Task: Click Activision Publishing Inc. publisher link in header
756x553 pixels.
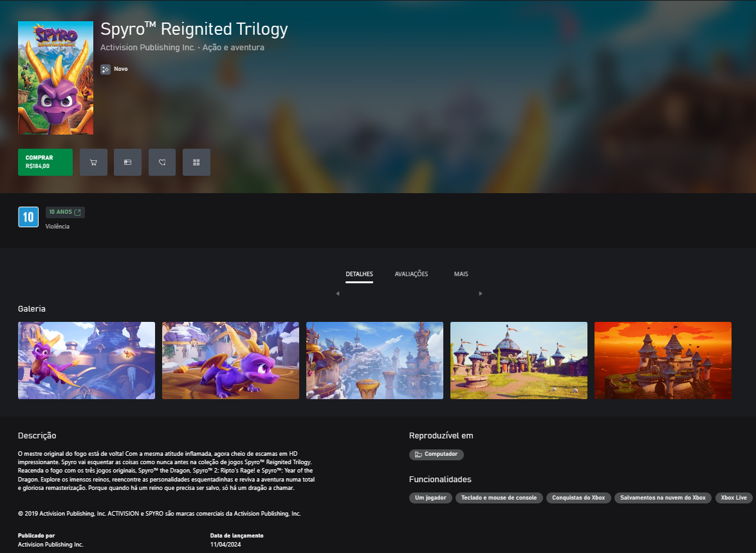Action: pyautogui.click(x=147, y=47)
